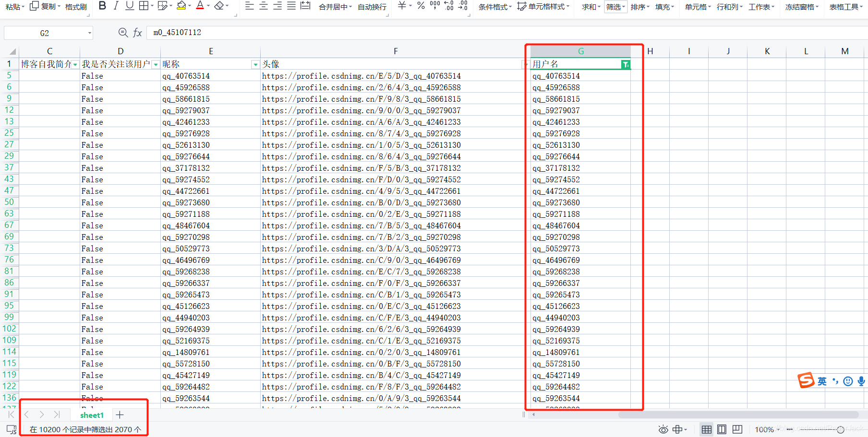Click the fx insert function icon
Viewport: 868px width, 437px height.
[138, 33]
